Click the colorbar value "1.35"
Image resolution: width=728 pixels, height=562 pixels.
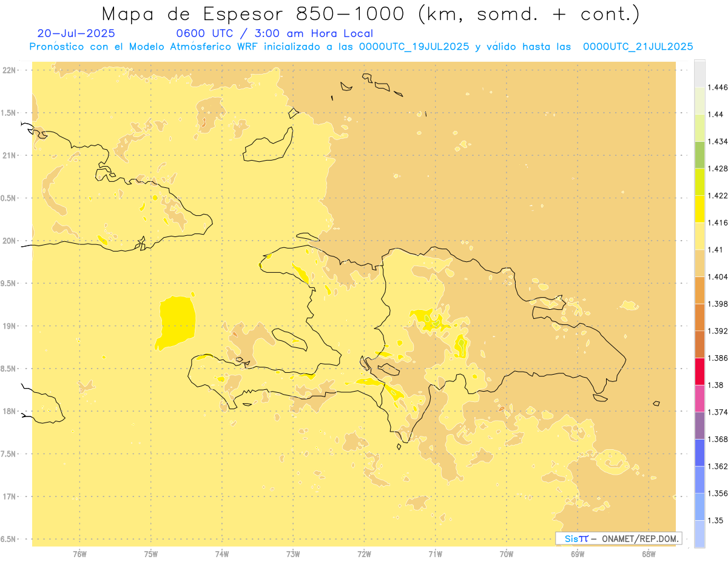[716, 520]
